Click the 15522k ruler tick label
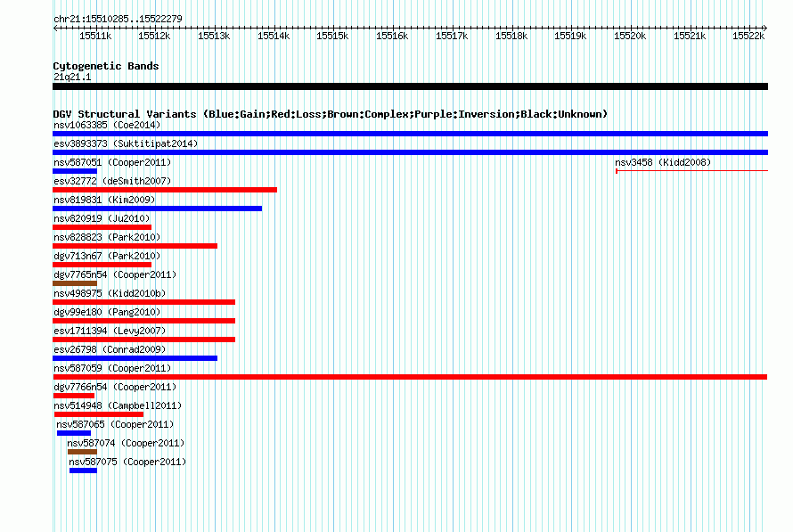The image size is (793, 532). (x=748, y=36)
